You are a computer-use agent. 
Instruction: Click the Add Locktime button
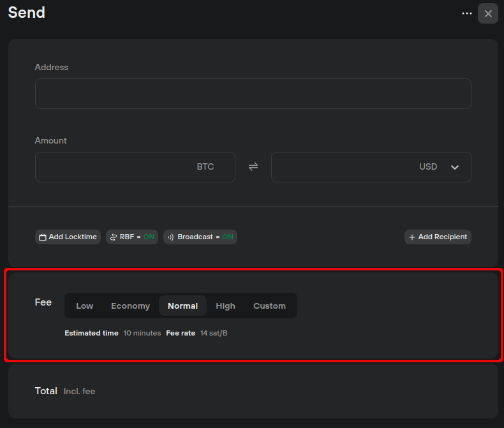point(68,237)
